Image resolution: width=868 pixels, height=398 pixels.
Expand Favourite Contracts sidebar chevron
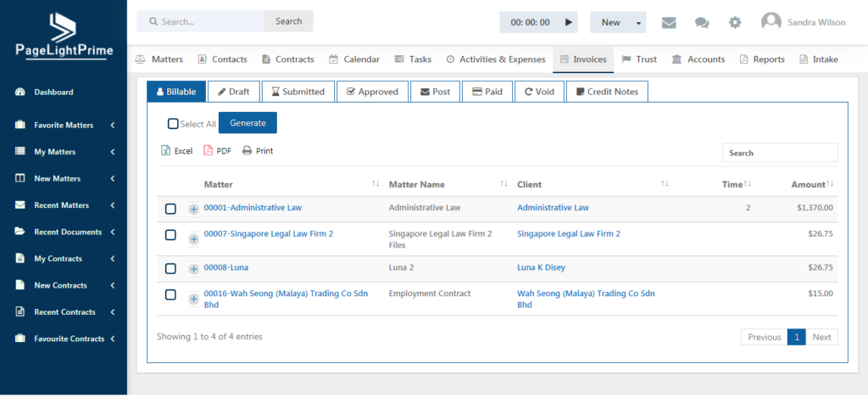[x=113, y=338]
